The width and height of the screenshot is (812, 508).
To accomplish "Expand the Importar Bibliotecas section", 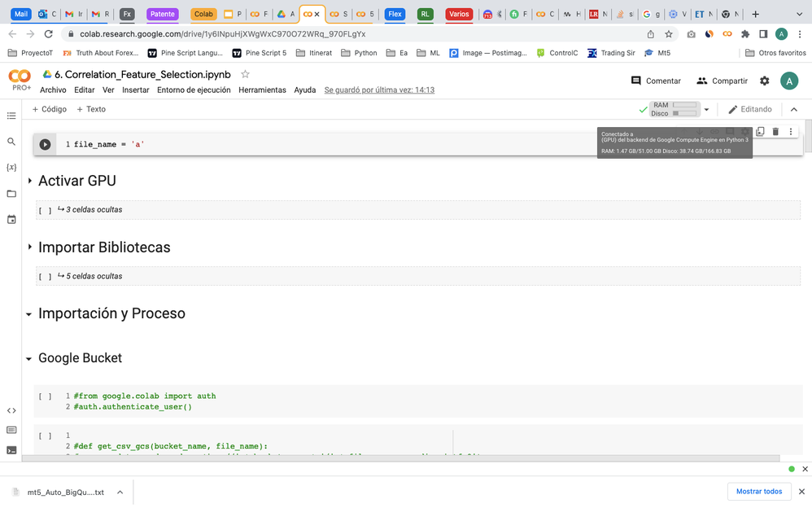I will 29,247.
